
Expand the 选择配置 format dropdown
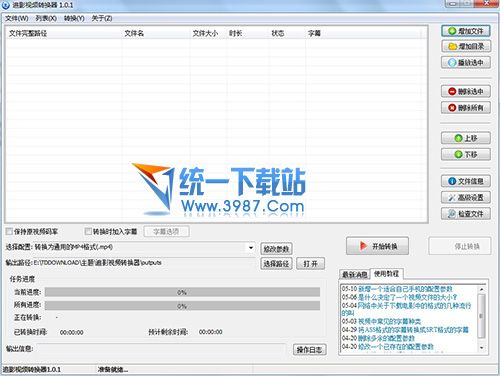(x=251, y=248)
